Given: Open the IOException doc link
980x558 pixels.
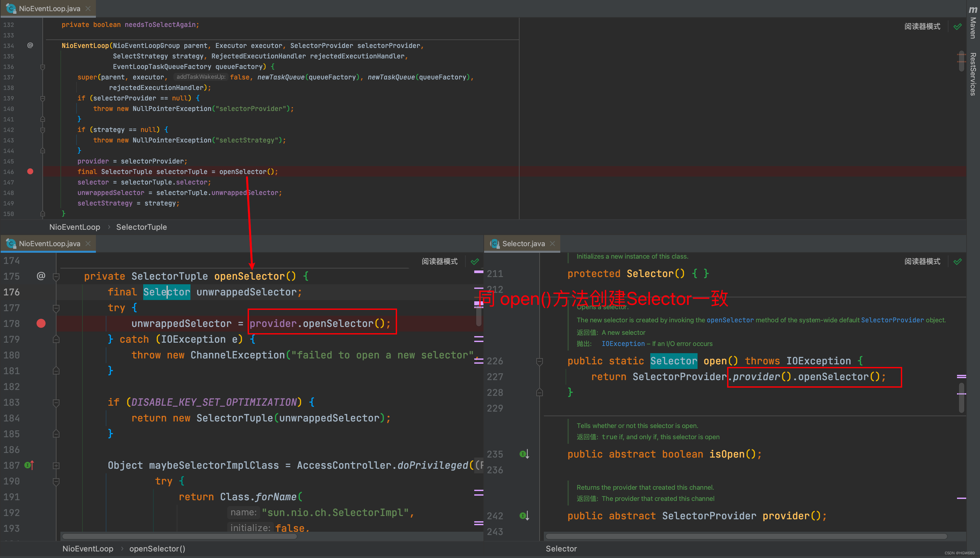Looking at the screenshot, I should coord(623,344).
